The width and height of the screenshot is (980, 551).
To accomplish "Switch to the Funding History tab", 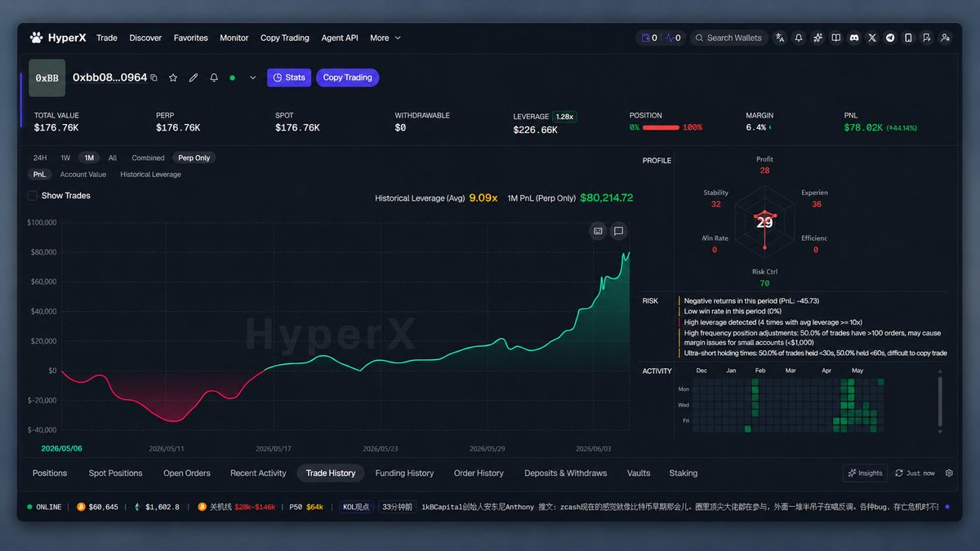I will [x=404, y=473].
